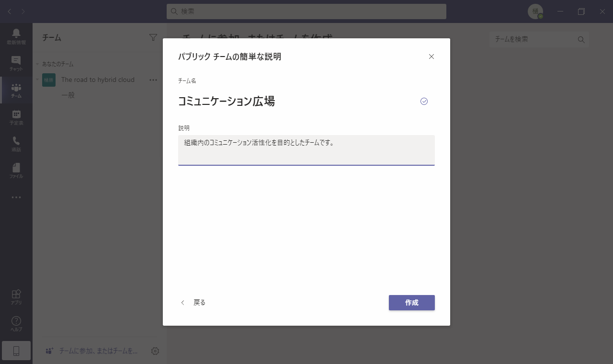Open the Calls (通話) phone icon

(16, 144)
